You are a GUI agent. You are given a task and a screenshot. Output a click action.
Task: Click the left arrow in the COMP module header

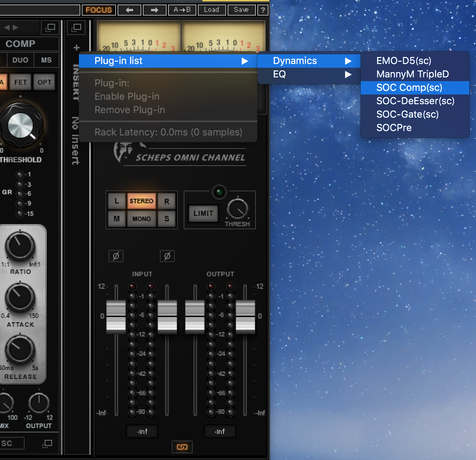[x=7, y=28]
